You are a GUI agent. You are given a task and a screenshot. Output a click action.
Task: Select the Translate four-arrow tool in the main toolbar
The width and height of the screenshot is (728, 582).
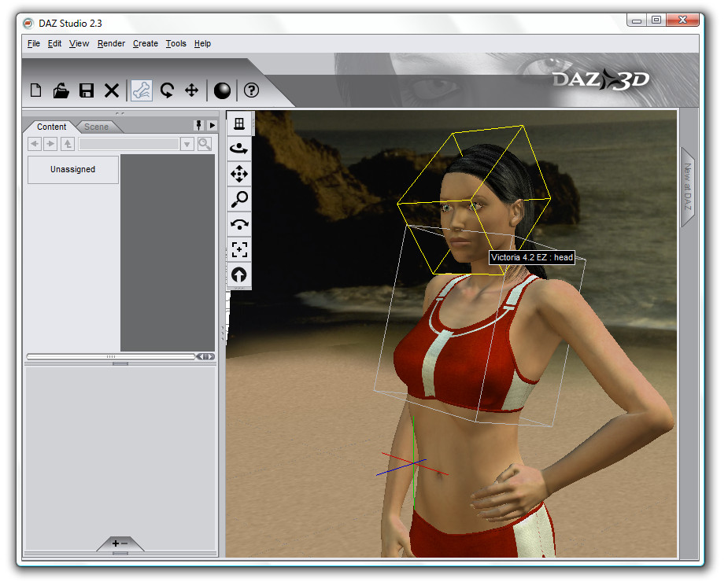192,90
